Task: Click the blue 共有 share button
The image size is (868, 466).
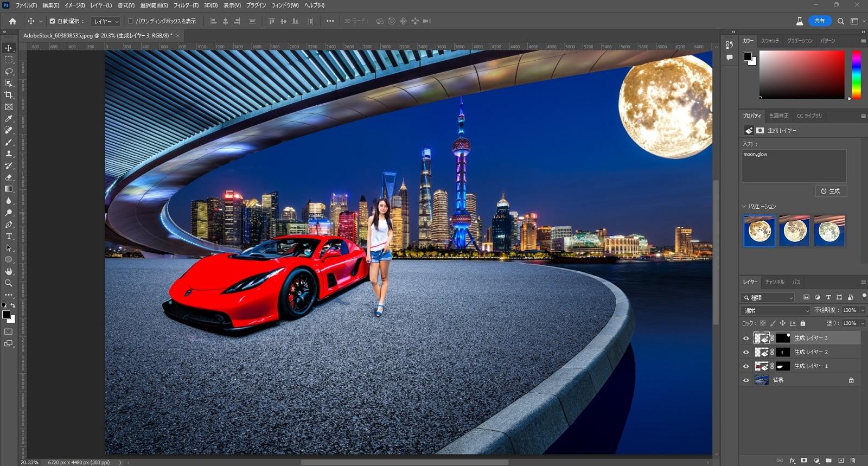Action: coord(819,21)
